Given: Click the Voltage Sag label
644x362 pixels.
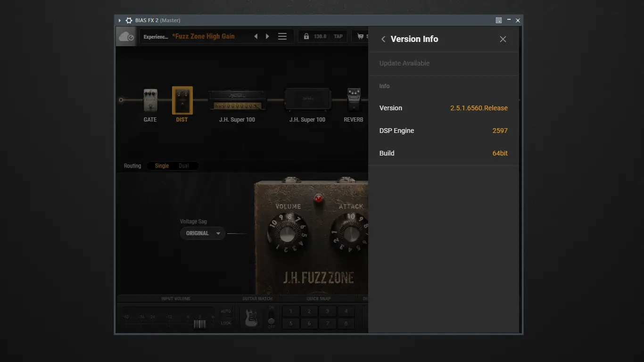Looking at the screenshot, I should (x=193, y=222).
